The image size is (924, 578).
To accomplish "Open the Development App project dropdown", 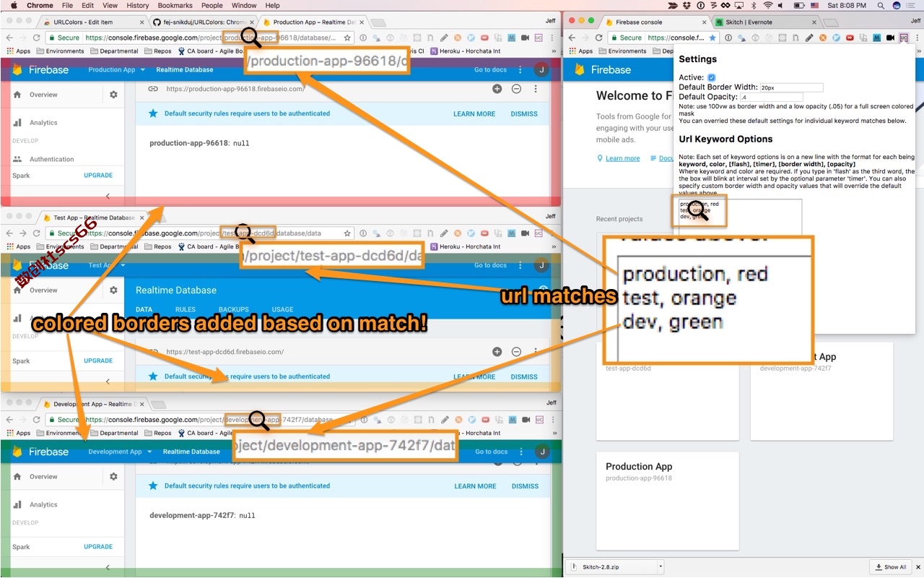I will click(x=119, y=452).
